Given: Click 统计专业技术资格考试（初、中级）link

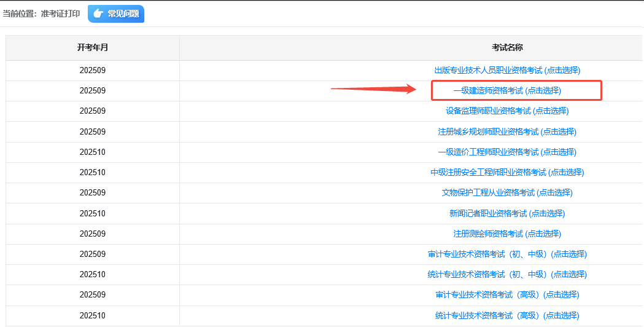Looking at the screenshot, I should point(507,274).
